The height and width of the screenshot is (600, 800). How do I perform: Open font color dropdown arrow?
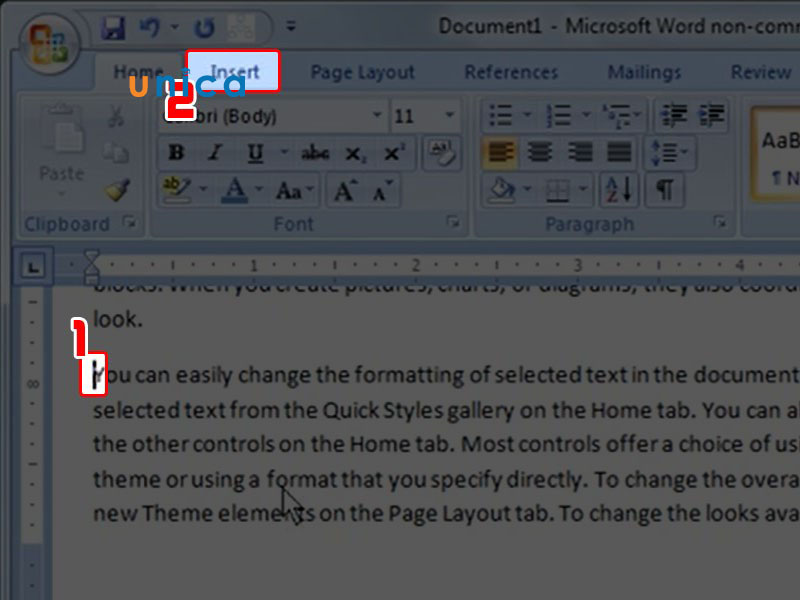click(259, 190)
